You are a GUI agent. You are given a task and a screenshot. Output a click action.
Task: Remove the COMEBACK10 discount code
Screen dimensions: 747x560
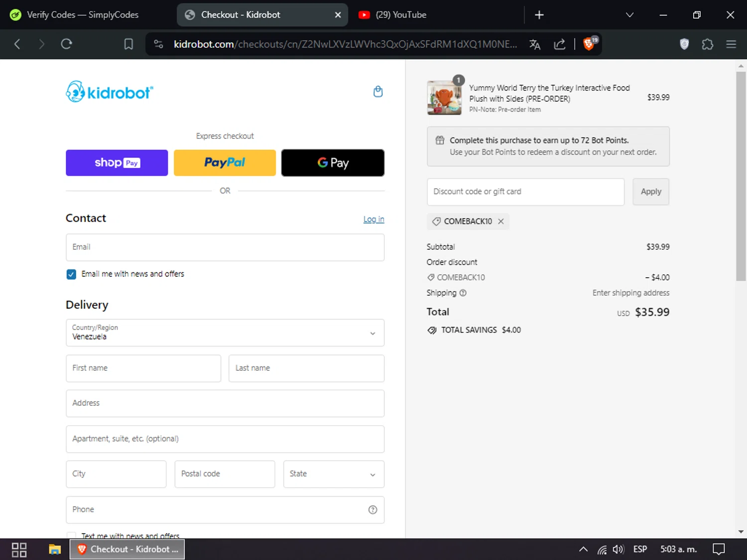pyautogui.click(x=501, y=222)
